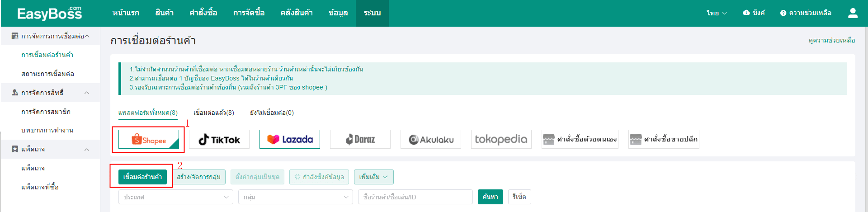Viewport: 868px width, 212px height.
Task: Switch to the เชื่อมต่อแล้ว(8) tab
Action: (x=214, y=113)
